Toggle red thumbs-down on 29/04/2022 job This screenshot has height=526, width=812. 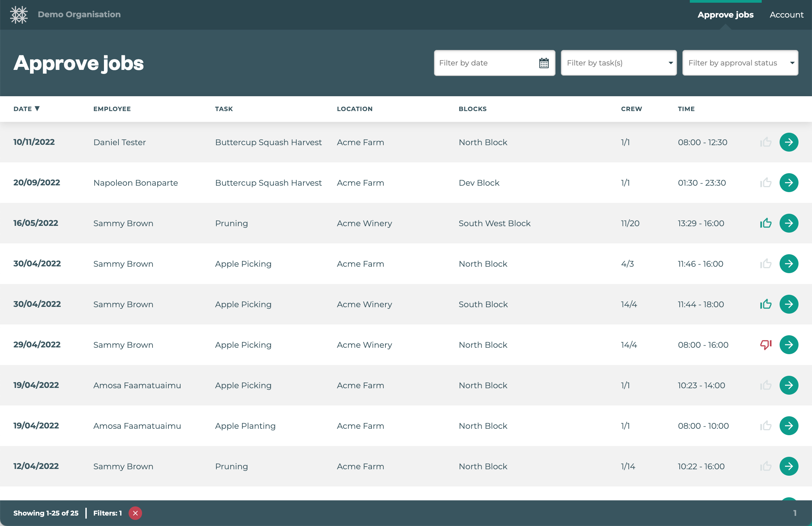pyautogui.click(x=766, y=345)
